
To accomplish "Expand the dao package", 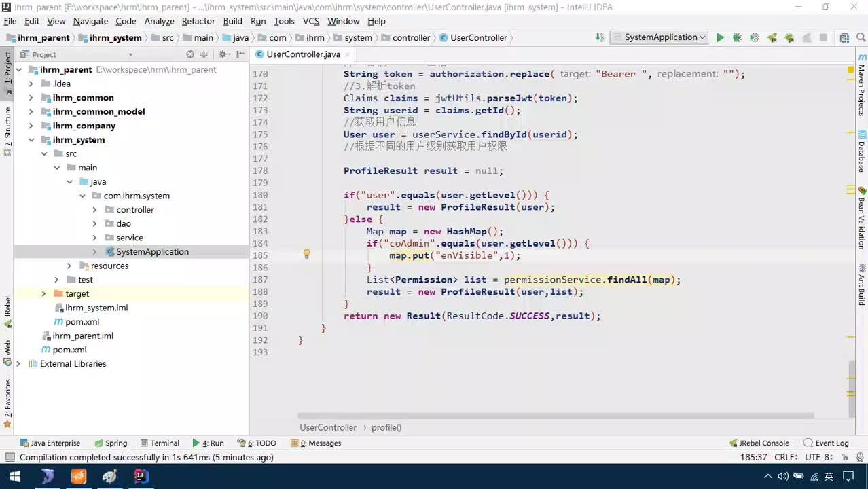I will 94,224.
